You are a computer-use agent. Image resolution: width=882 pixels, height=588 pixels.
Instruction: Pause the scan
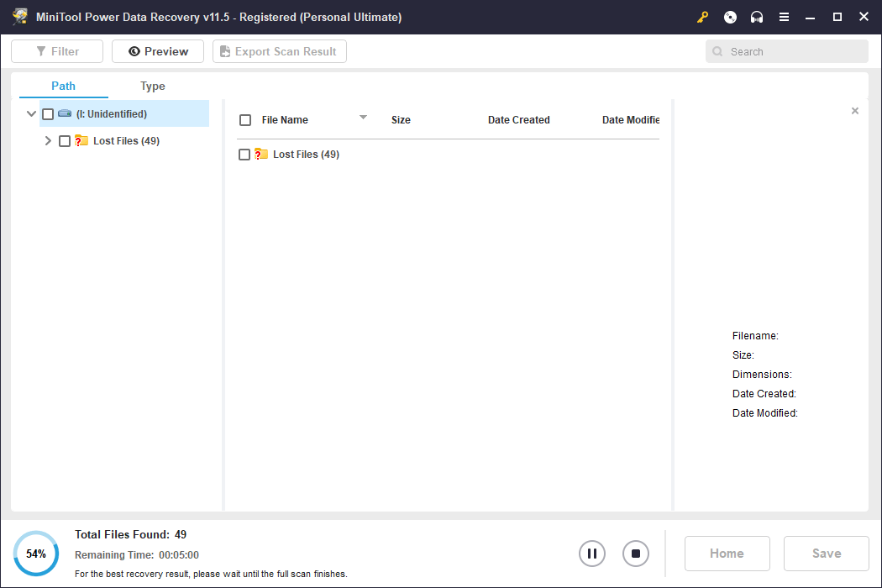(x=591, y=554)
